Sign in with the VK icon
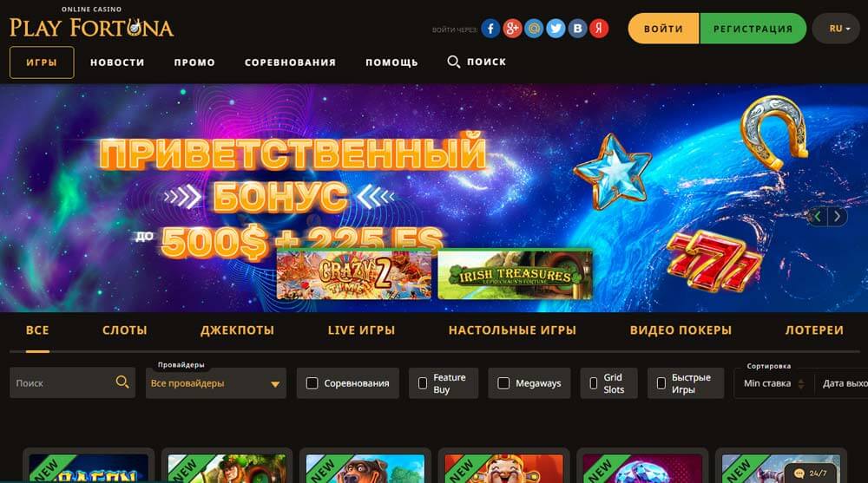Viewport: 868px width, 483px height. pos(577,29)
